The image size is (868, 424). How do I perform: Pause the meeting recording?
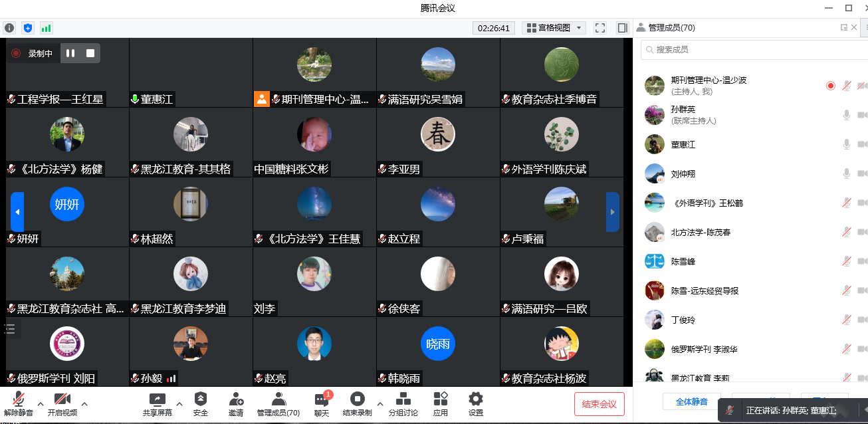coord(70,53)
